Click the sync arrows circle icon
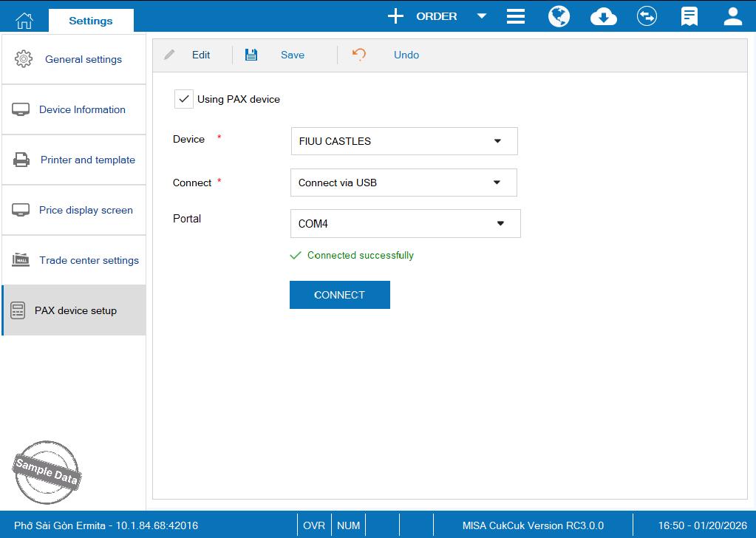756x538 pixels. (x=647, y=16)
